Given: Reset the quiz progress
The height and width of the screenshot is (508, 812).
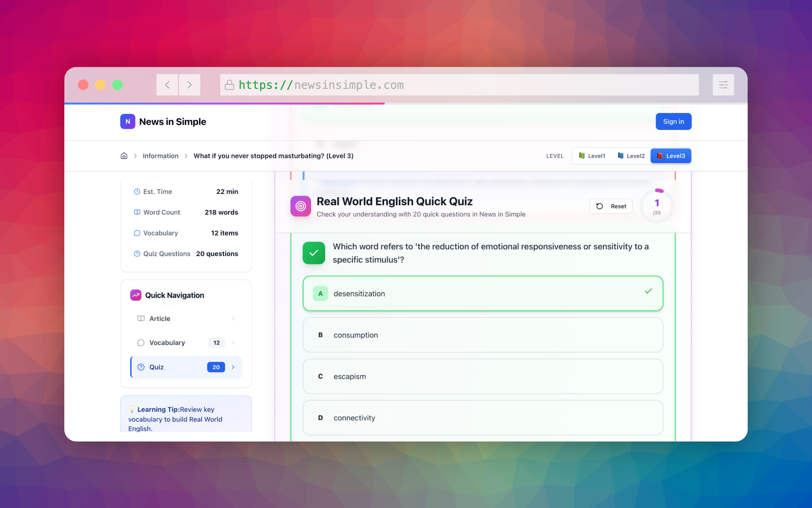Looking at the screenshot, I should (x=611, y=206).
